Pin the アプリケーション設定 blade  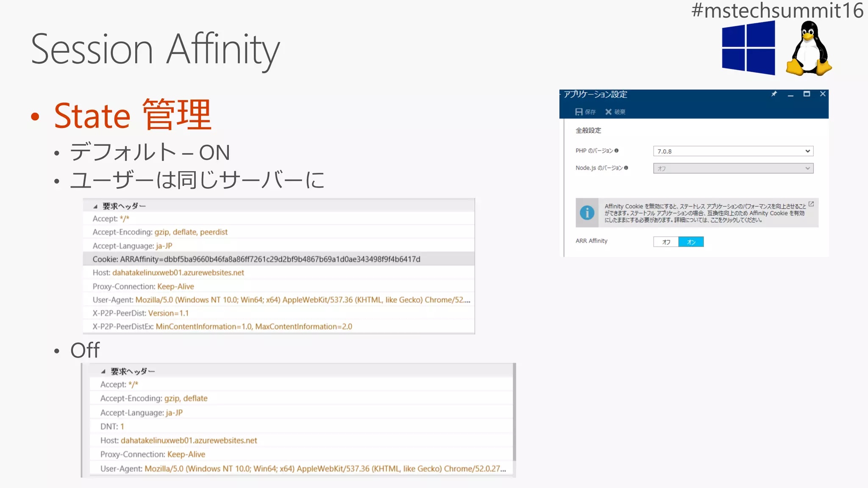click(774, 94)
